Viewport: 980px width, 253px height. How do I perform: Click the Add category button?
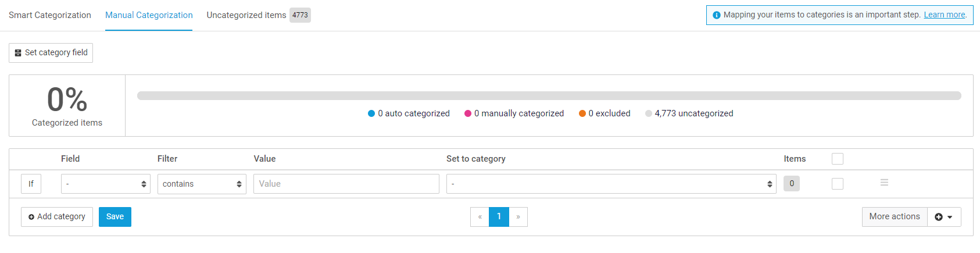[x=57, y=217]
